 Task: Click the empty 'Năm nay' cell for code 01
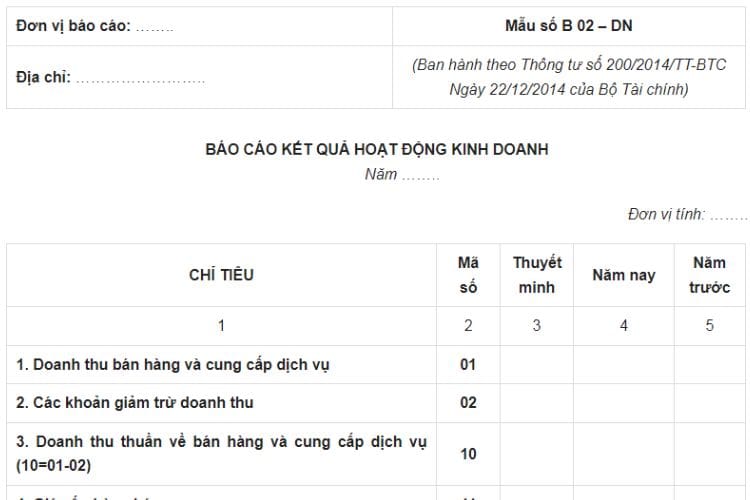(623, 365)
